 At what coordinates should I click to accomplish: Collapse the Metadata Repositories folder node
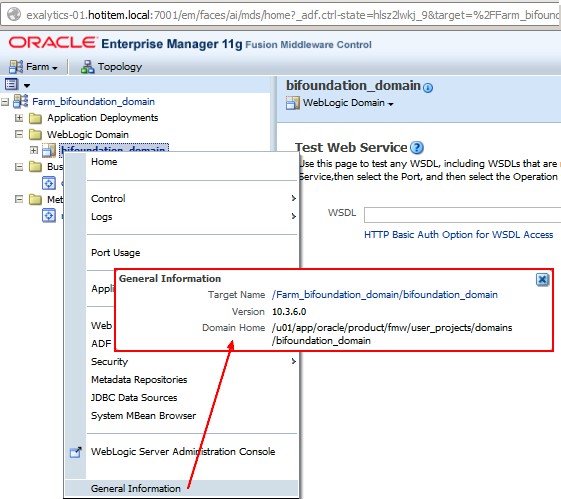click(x=19, y=199)
